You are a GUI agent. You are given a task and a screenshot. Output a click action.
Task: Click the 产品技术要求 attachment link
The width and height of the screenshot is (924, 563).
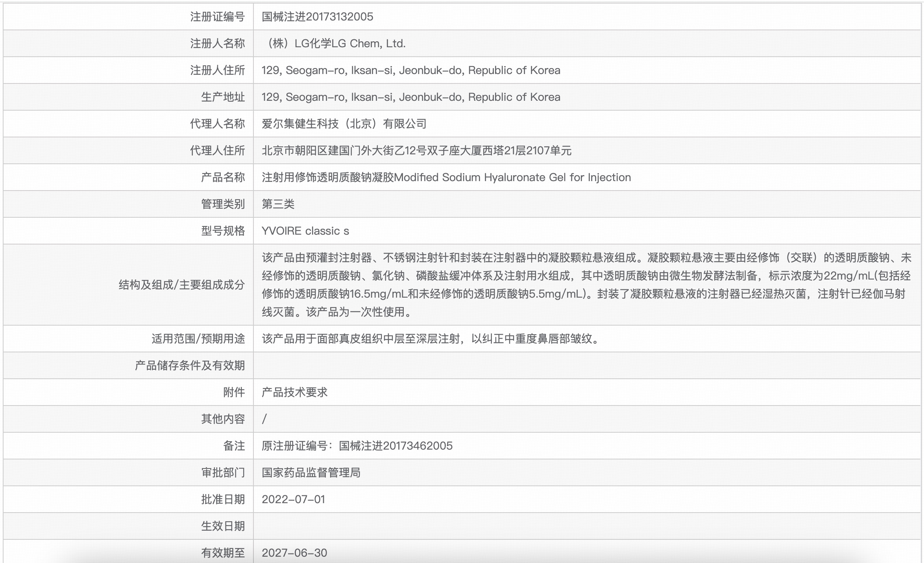pos(294,392)
